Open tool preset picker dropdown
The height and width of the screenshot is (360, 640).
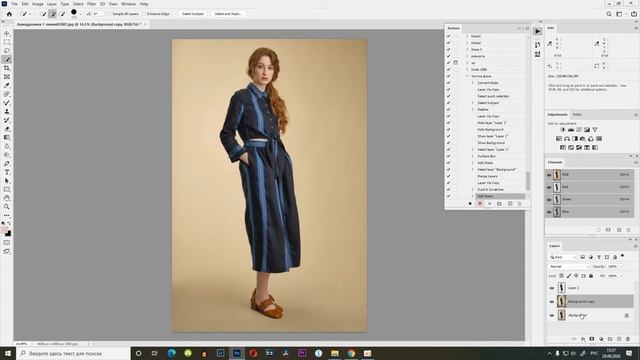coord(31,14)
